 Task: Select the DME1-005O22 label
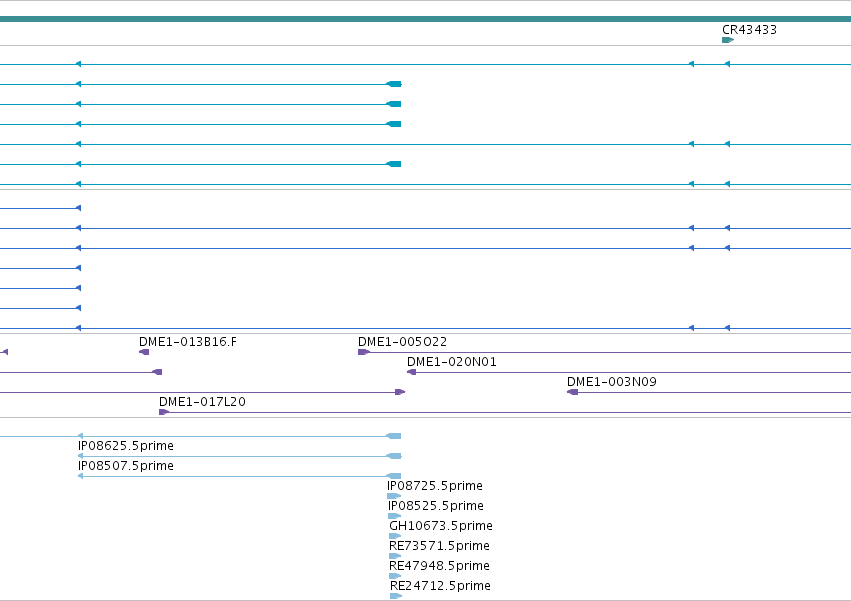tap(402, 341)
